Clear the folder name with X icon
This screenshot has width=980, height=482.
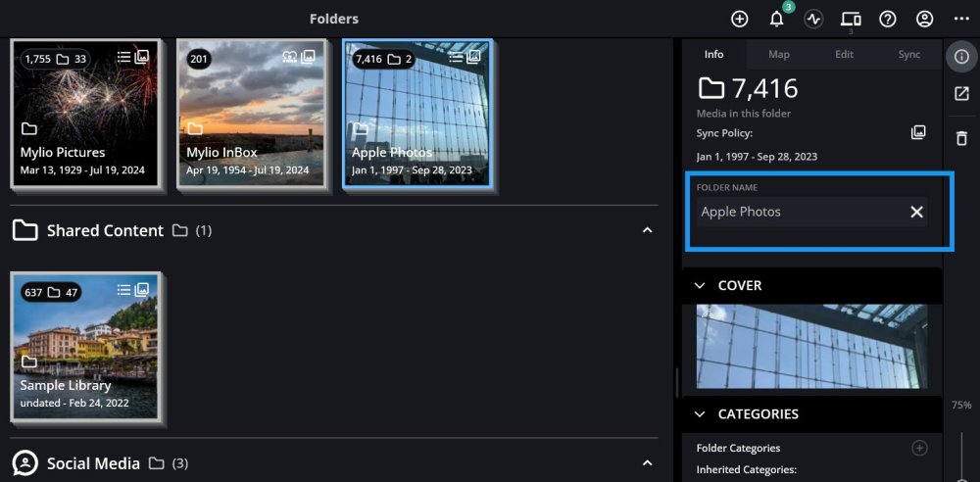tap(916, 212)
